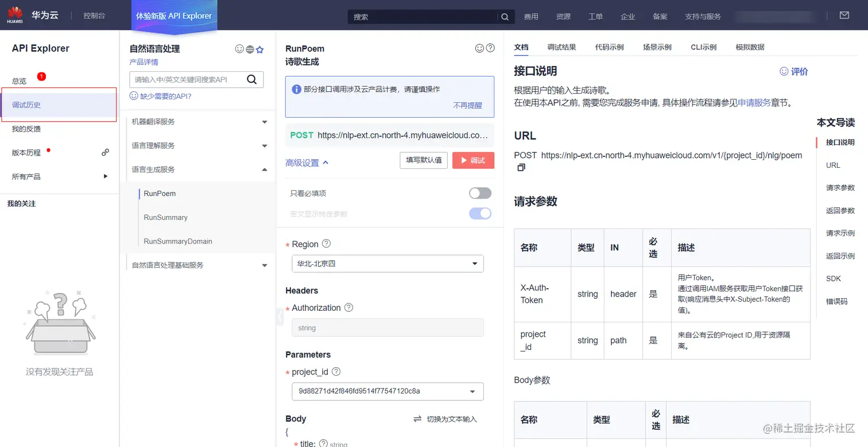Switch to the 场景示例 tab
This screenshot has height=447, width=868.
(x=657, y=47)
